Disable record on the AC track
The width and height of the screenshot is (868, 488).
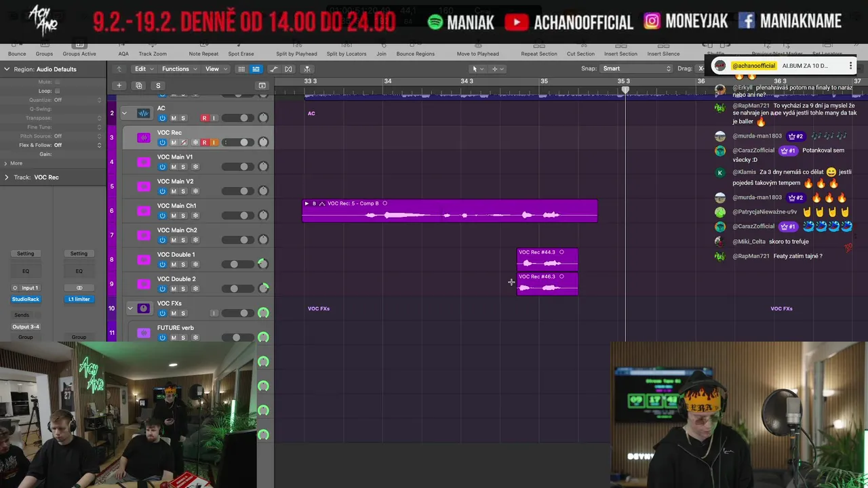click(204, 118)
